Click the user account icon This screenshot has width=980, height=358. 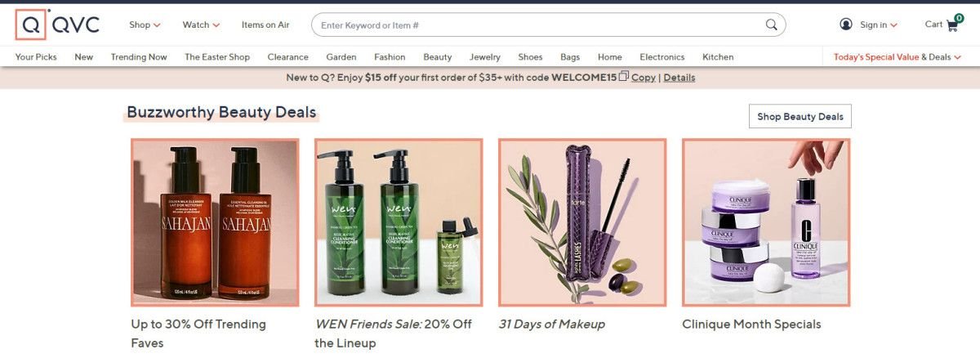coord(846,25)
